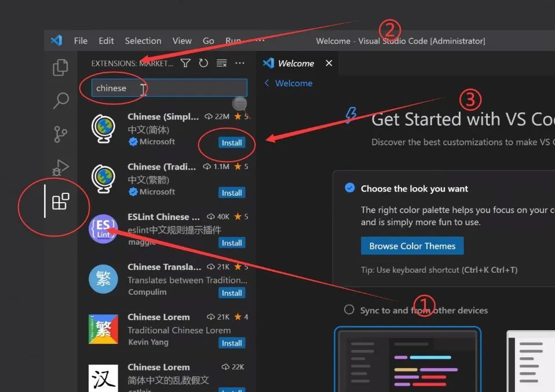The width and height of the screenshot is (555, 392).
Task: Install Chinese (Traditional) language pack
Action: point(232,193)
